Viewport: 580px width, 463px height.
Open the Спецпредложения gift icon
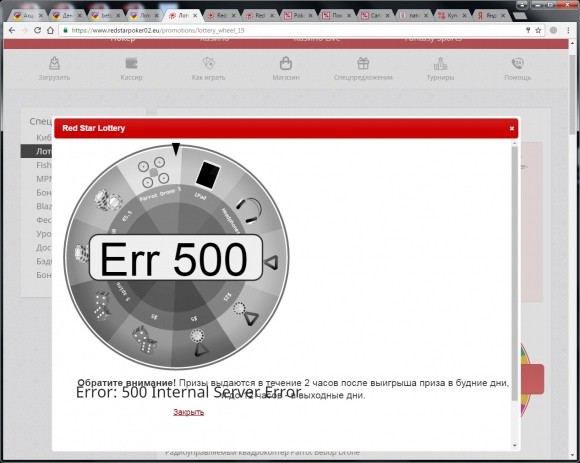click(x=363, y=63)
